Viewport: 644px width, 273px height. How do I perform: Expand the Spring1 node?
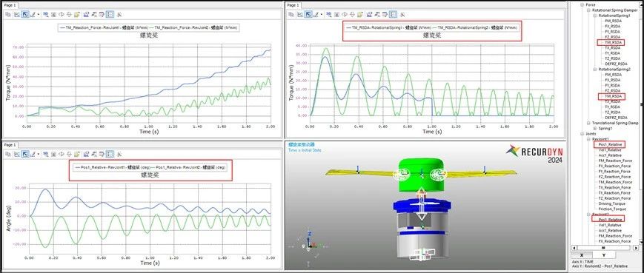tap(594, 128)
